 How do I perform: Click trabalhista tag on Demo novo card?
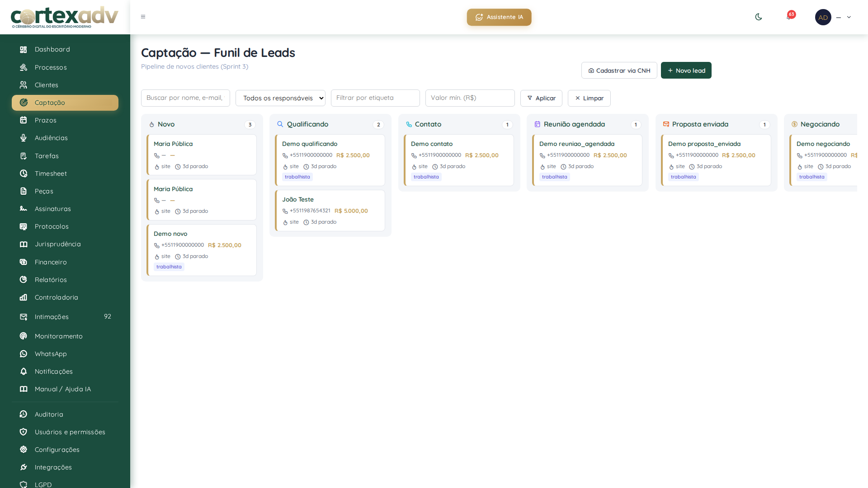169,267
